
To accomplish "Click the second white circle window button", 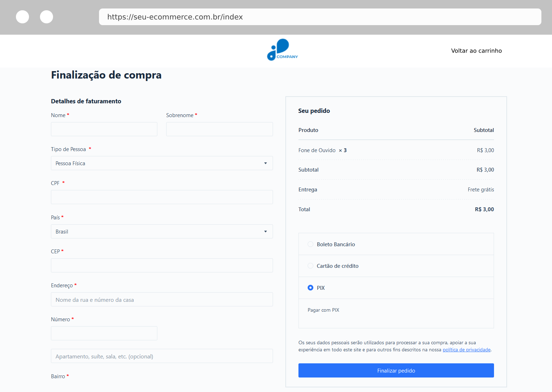I will click(x=46, y=17).
